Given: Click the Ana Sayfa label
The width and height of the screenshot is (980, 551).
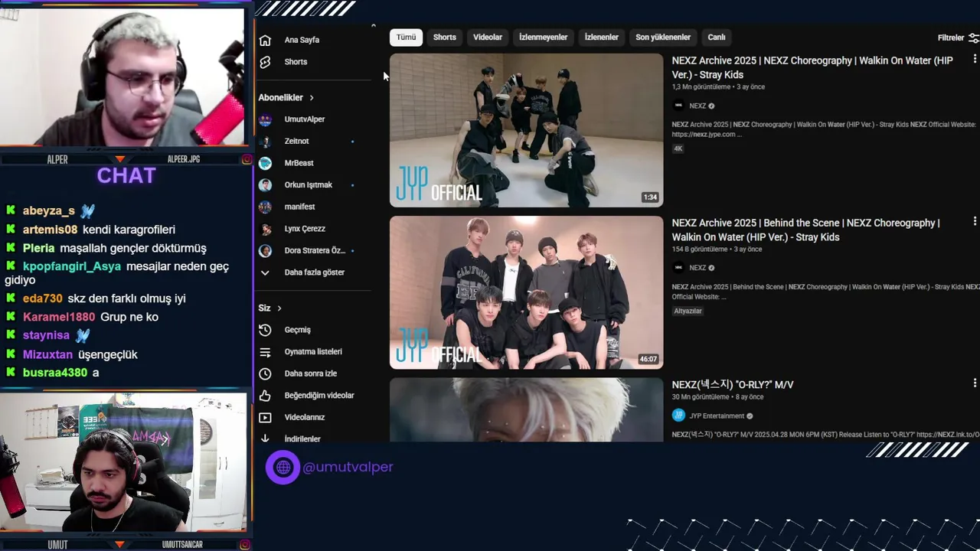Looking at the screenshot, I should tap(302, 40).
